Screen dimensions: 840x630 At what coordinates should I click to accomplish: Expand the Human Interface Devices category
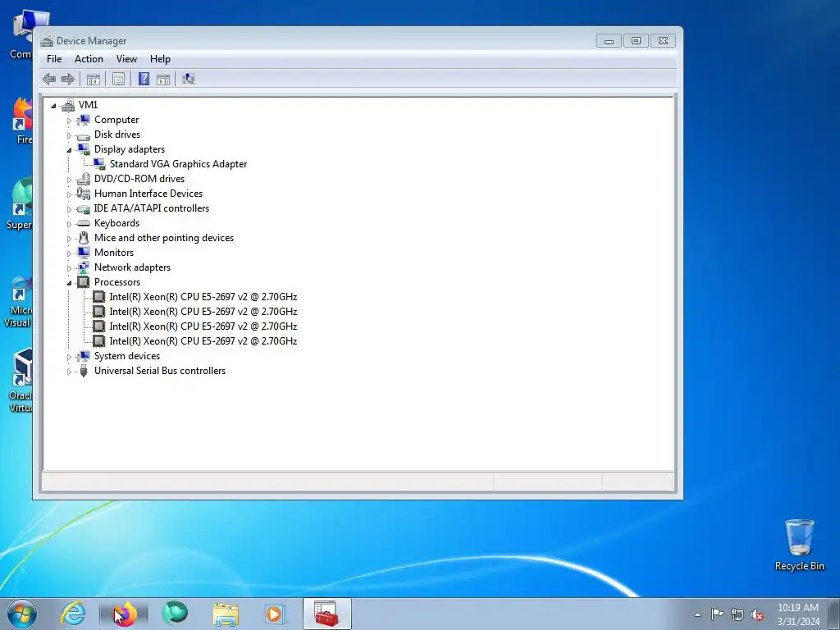[69, 194]
